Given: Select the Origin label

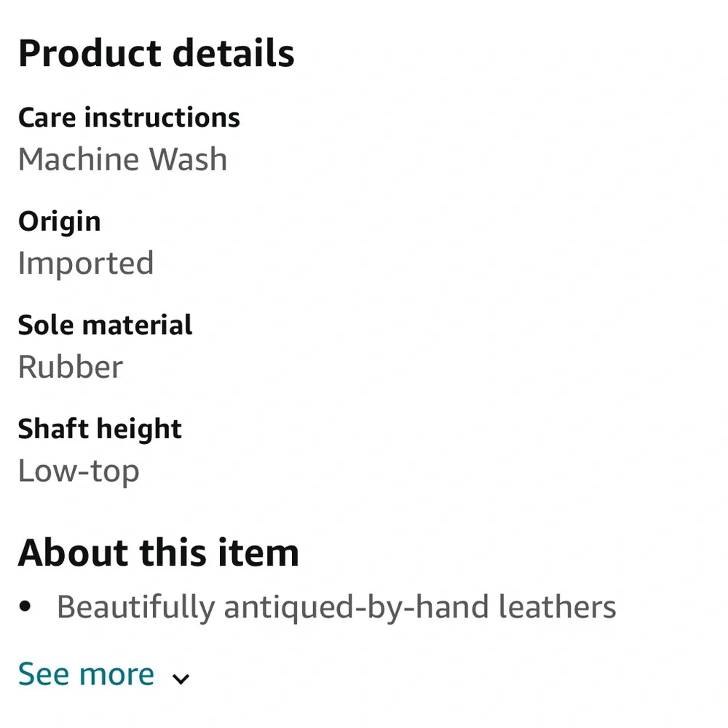Looking at the screenshot, I should pyautogui.click(x=59, y=221).
